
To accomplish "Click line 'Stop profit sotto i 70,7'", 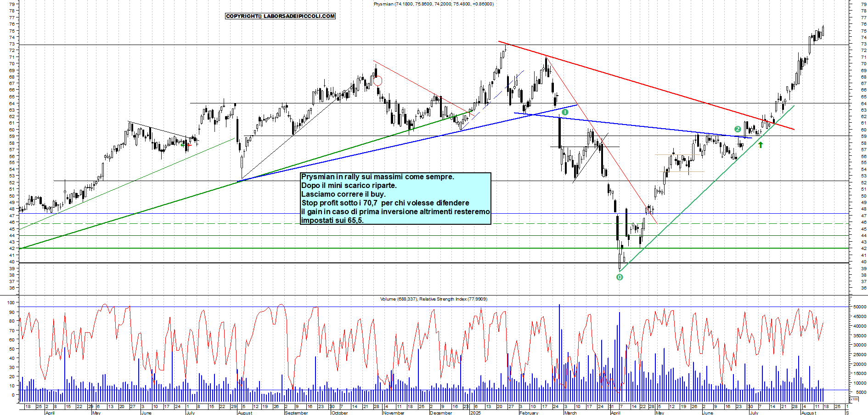I will point(339,203).
